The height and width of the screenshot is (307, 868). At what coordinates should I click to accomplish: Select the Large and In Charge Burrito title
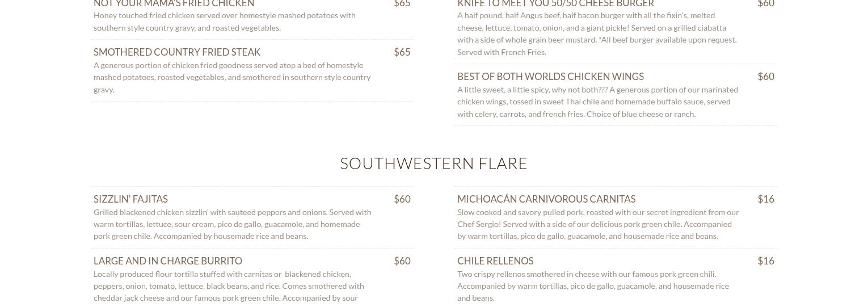tap(168, 261)
